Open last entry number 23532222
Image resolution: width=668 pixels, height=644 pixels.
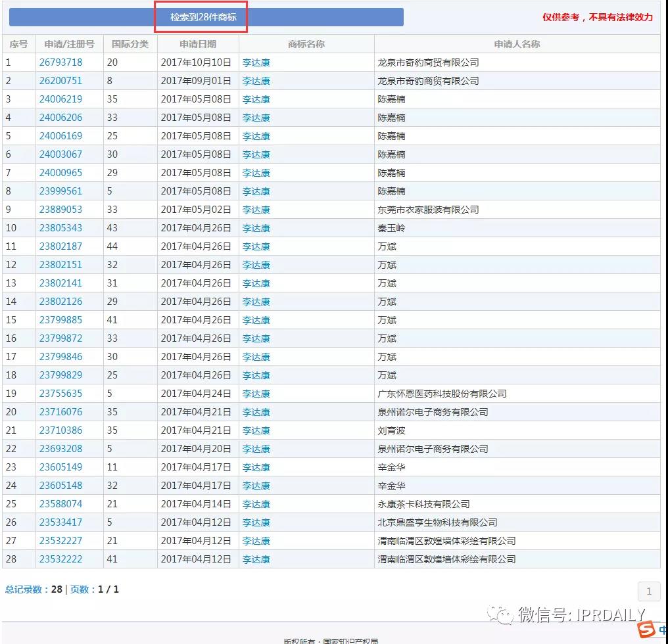pos(60,559)
